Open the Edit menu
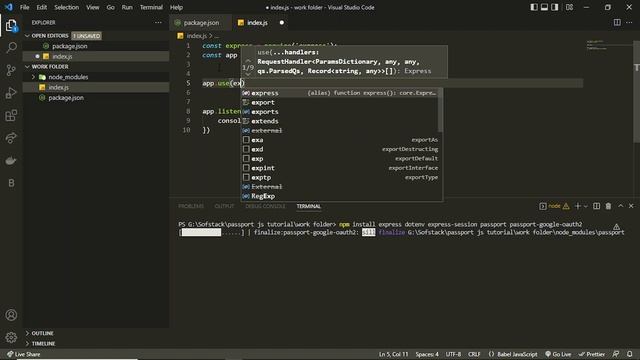Viewport: 640px width, 360px height. point(42,7)
